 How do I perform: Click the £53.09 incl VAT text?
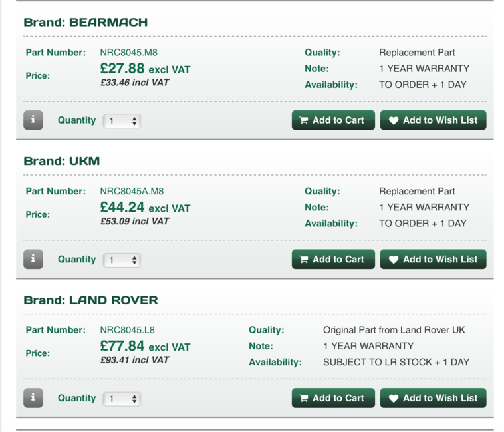135,221
